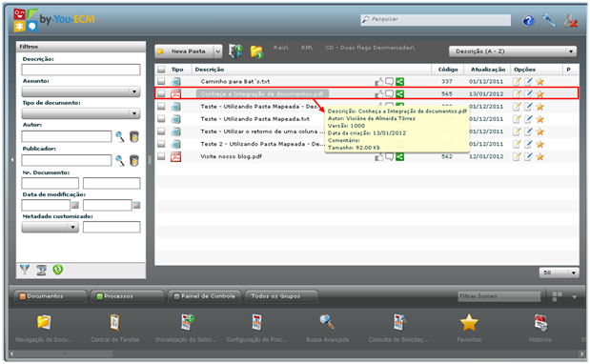Image resolution: width=590 pixels, height=364 pixels.
Task: Navigate to RM\ breadcrumb
Action: (307, 48)
